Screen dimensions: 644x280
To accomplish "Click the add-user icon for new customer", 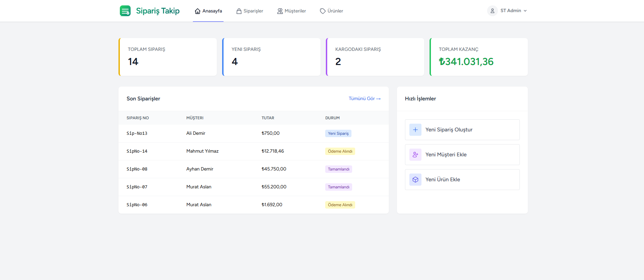I will (x=415, y=155).
